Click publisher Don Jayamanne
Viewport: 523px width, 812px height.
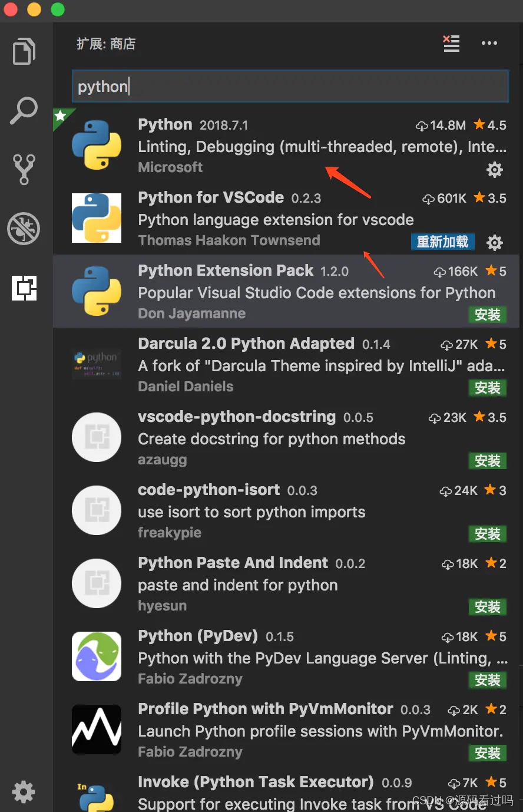point(191,313)
